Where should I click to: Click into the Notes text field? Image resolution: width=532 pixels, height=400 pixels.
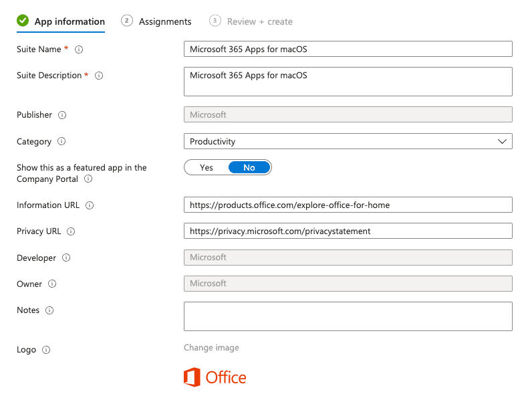348,316
